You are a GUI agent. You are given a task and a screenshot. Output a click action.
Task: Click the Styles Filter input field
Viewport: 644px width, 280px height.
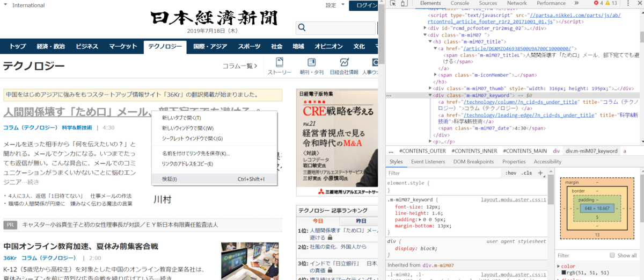point(444,173)
